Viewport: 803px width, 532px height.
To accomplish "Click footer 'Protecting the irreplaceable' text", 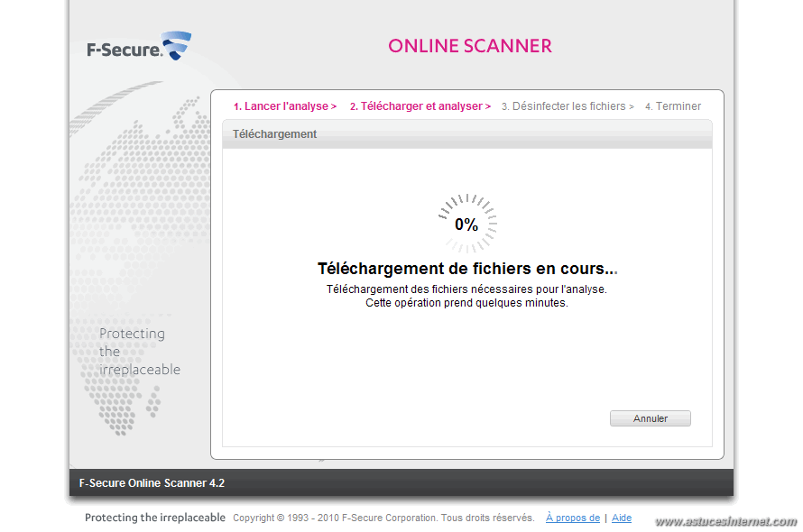I will 154,518.
